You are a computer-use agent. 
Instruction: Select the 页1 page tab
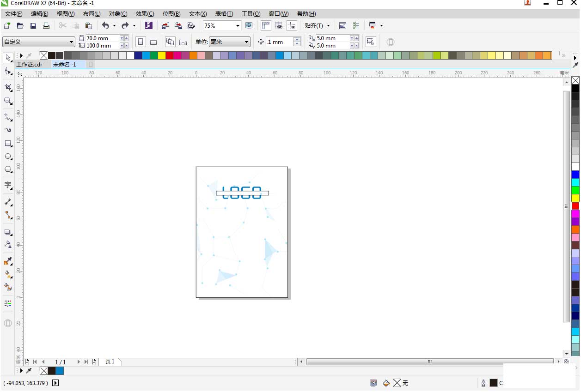(x=110, y=362)
